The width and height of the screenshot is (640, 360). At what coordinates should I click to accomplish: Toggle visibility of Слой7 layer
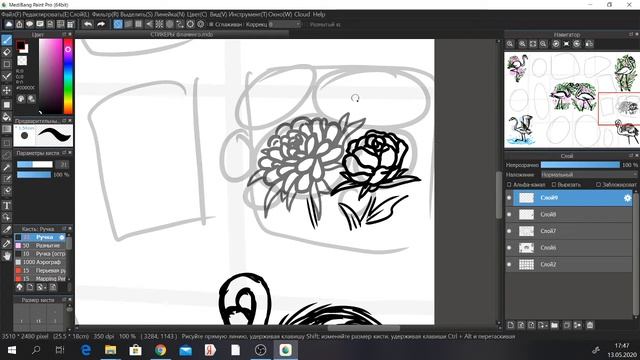click(509, 231)
